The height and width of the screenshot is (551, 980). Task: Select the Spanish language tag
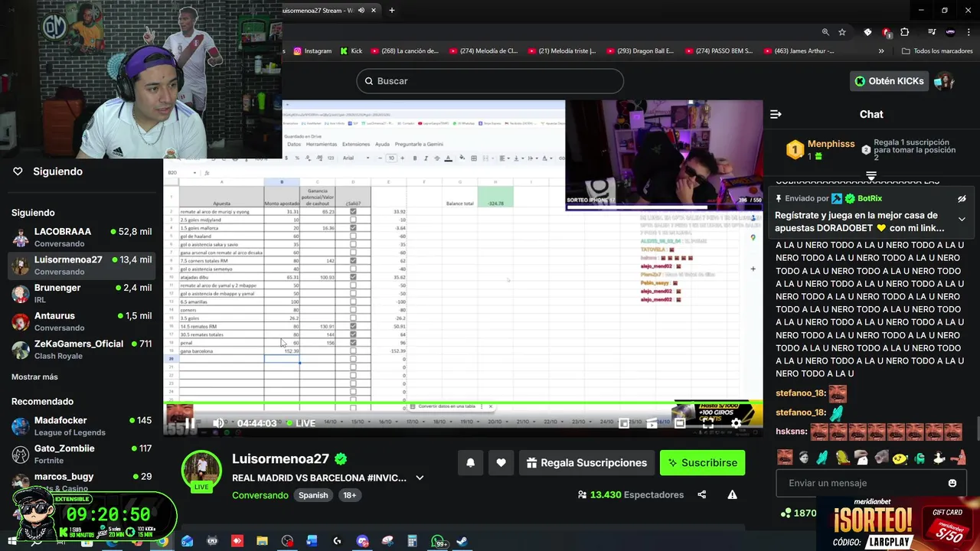[313, 495]
